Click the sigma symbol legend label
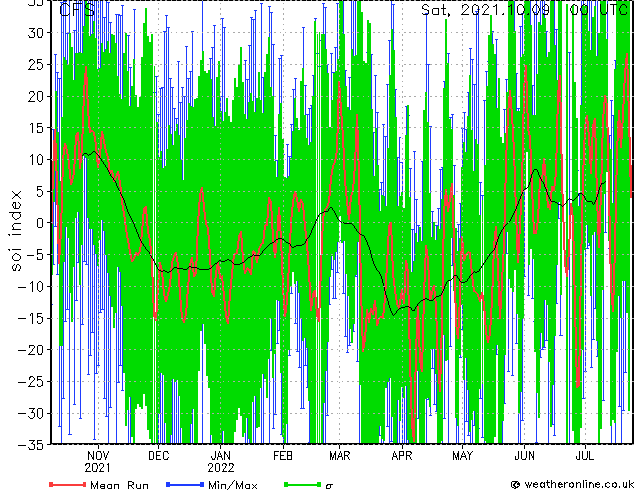The width and height of the screenshot is (634, 490). (329, 486)
